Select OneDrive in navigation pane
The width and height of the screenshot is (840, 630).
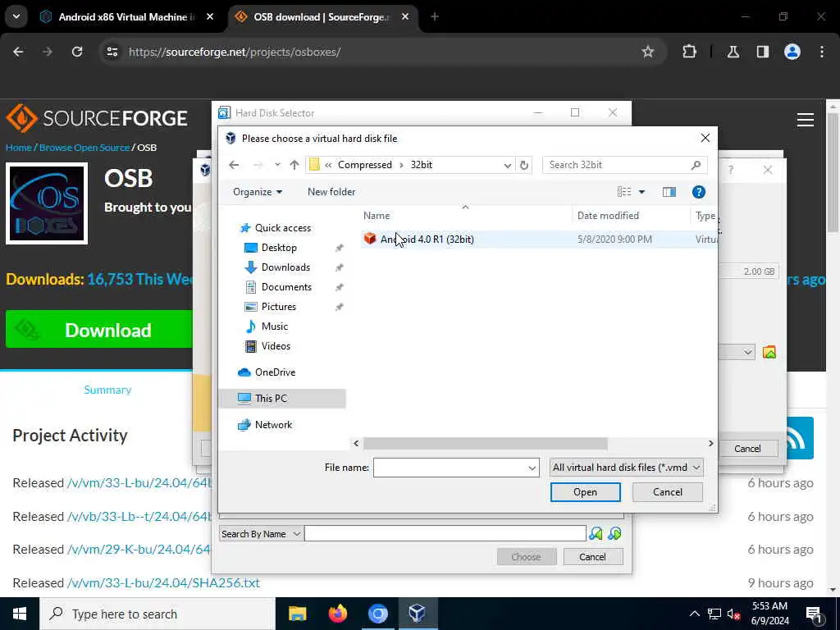[x=275, y=372]
